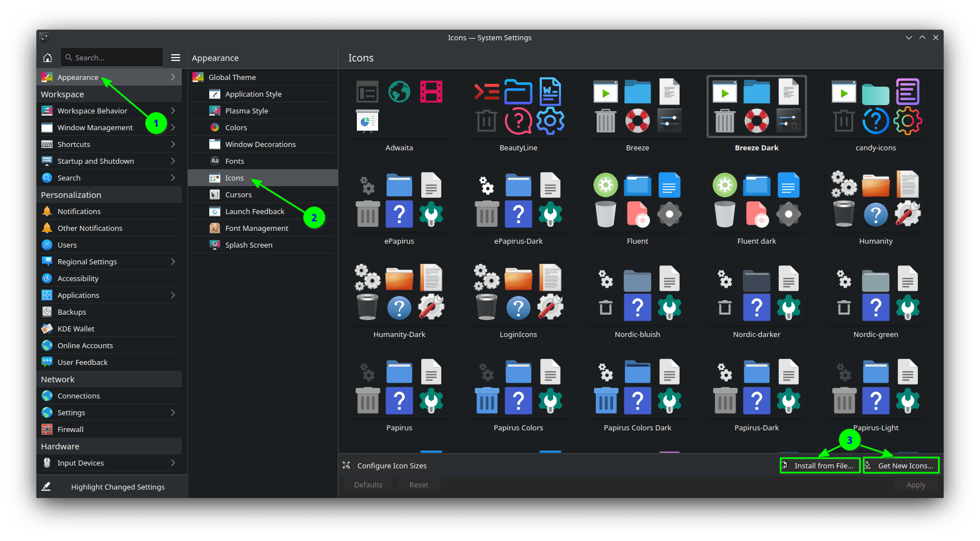Open Fonts settings

(236, 161)
